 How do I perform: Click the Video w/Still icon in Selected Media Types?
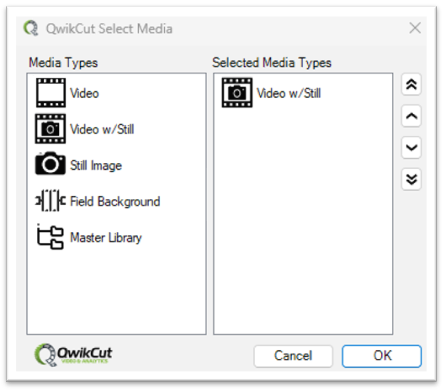coord(237,93)
